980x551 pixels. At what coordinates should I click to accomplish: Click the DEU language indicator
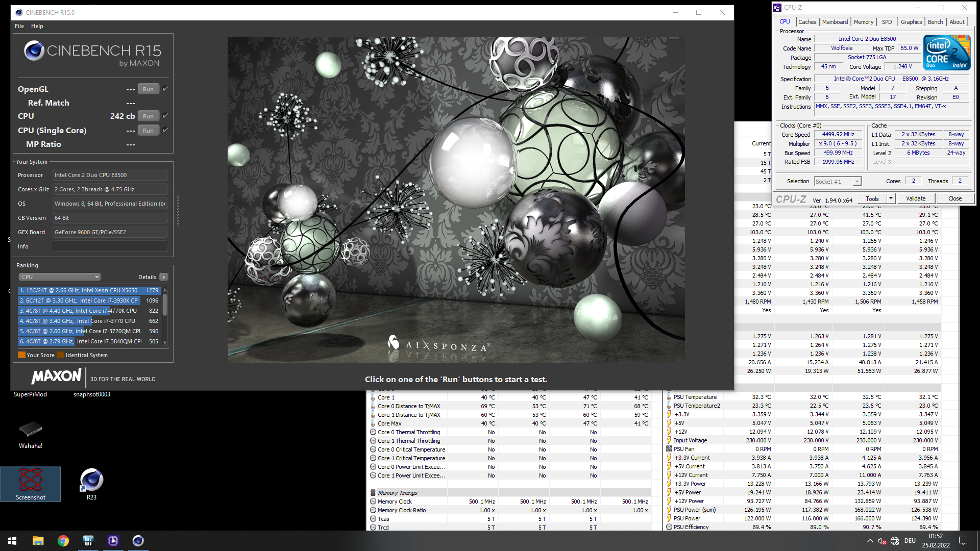point(910,541)
